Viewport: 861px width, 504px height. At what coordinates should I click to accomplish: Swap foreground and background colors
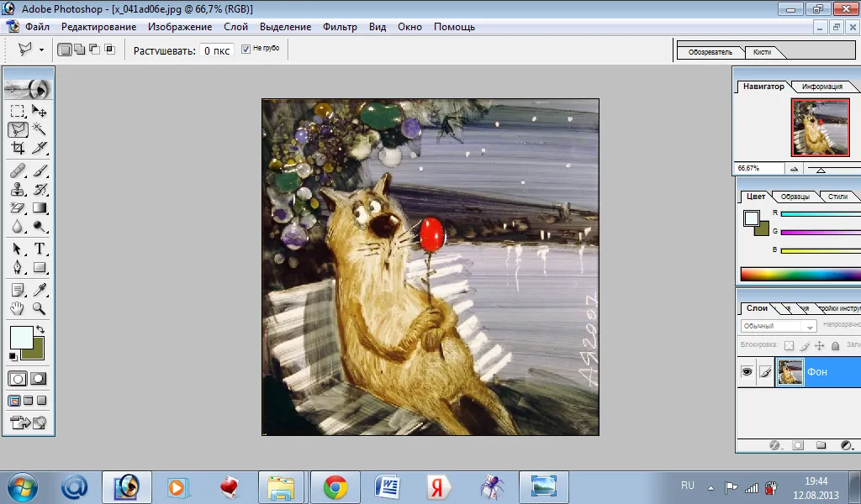40,329
